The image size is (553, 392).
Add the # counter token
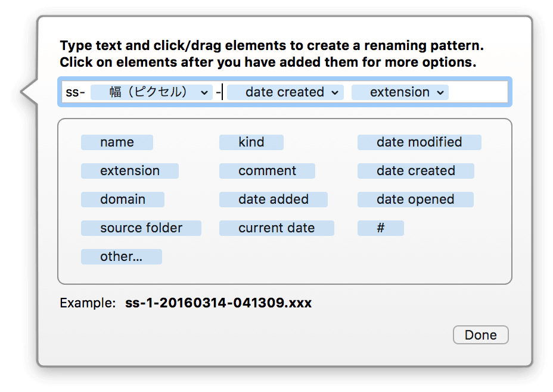(381, 228)
